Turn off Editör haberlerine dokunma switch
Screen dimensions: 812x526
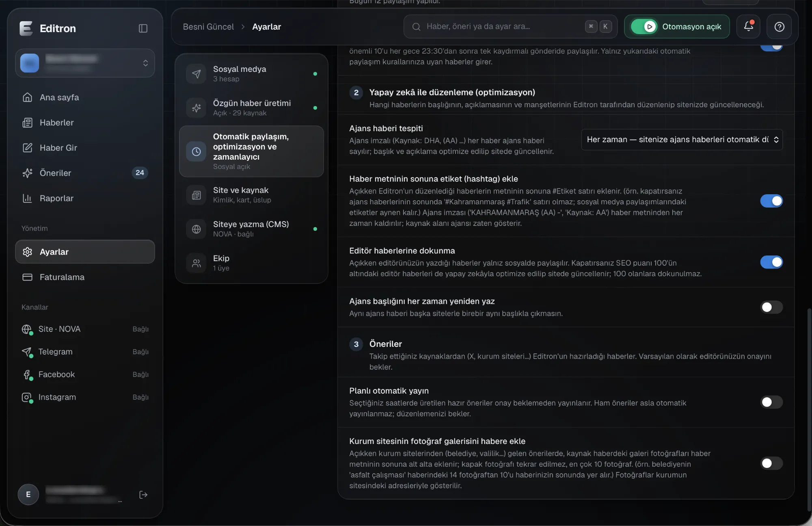771,262
